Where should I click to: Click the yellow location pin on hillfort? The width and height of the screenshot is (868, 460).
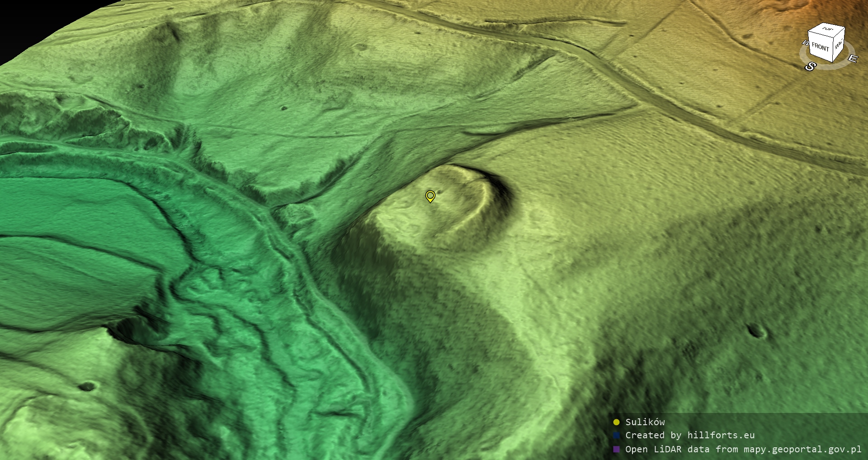pos(430,196)
